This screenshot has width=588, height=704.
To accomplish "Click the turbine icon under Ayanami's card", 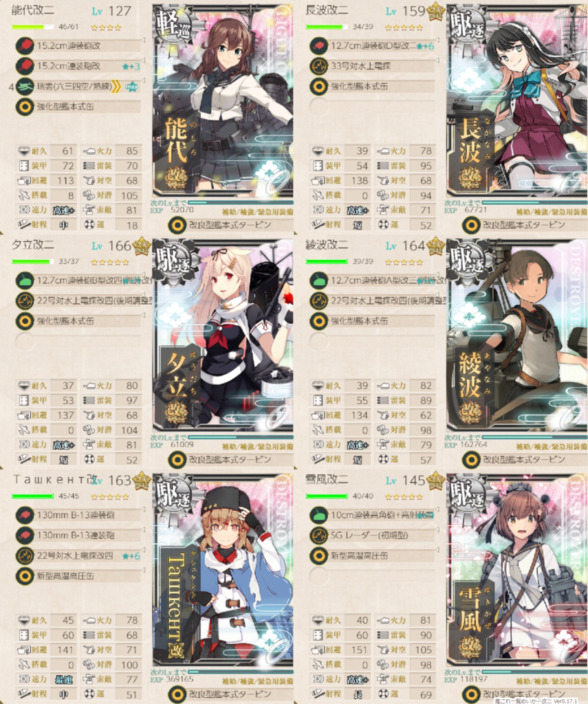I will click(471, 460).
